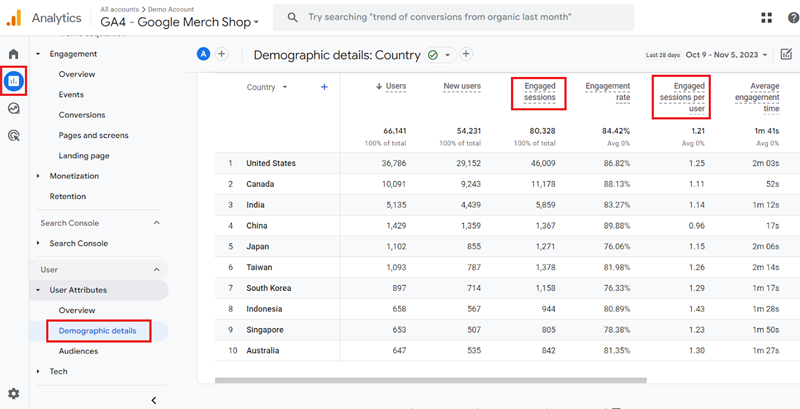Click the United States row
The width and height of the screenshot is (800, 409).
point(507,163)
